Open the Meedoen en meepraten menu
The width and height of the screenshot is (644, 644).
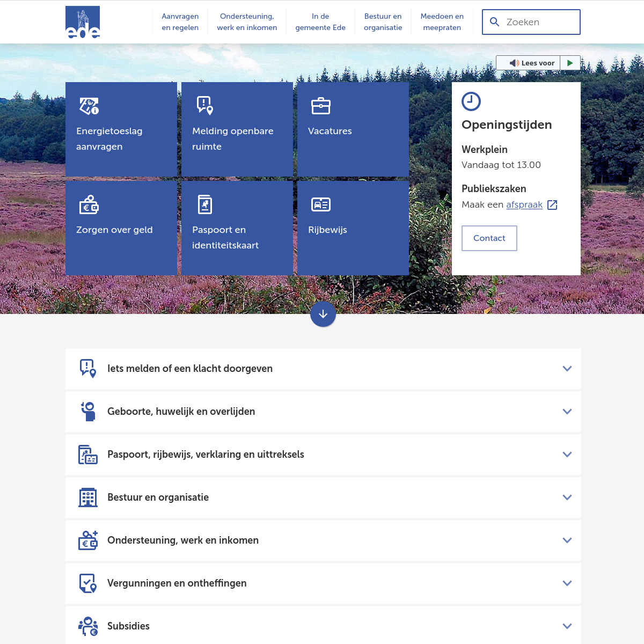pos(442,22)
